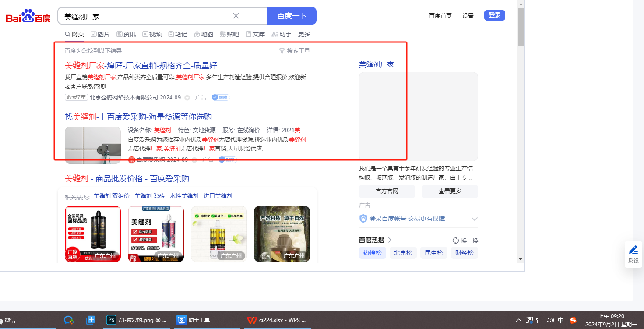
Task: Open the 笔记 tab
Action: [178, 34]
